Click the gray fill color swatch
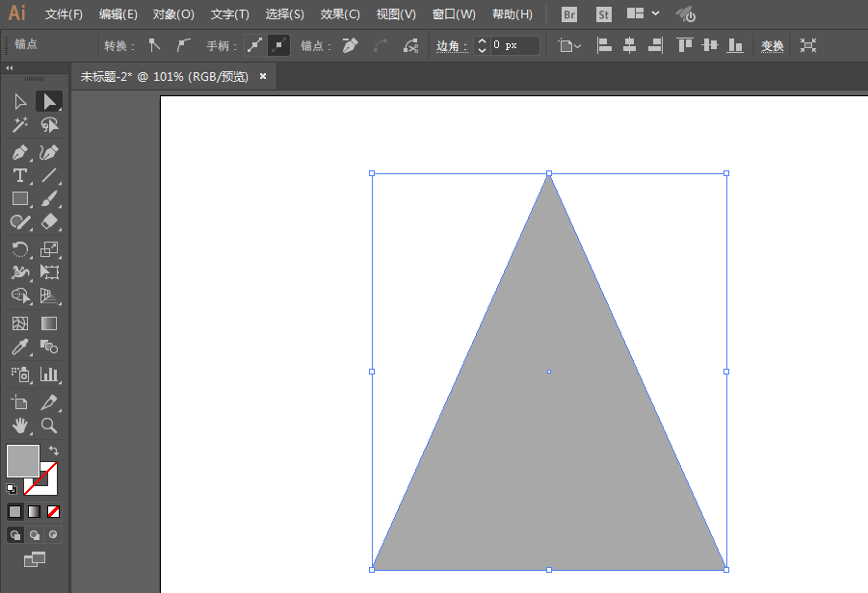Screen dimensions: 868x593 pos(23,460)
